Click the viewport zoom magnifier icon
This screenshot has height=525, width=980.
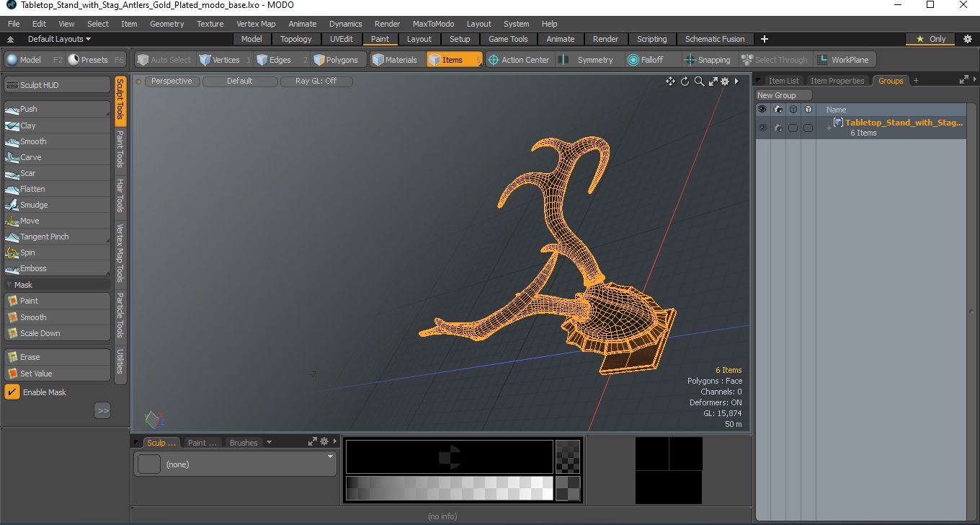click(x=699, y=81)
